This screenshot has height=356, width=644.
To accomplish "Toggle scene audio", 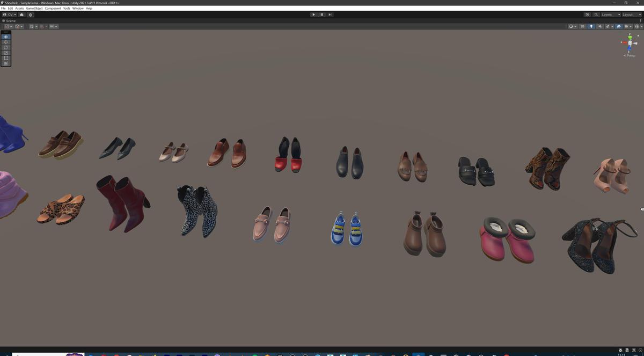I will click(600, 26).
